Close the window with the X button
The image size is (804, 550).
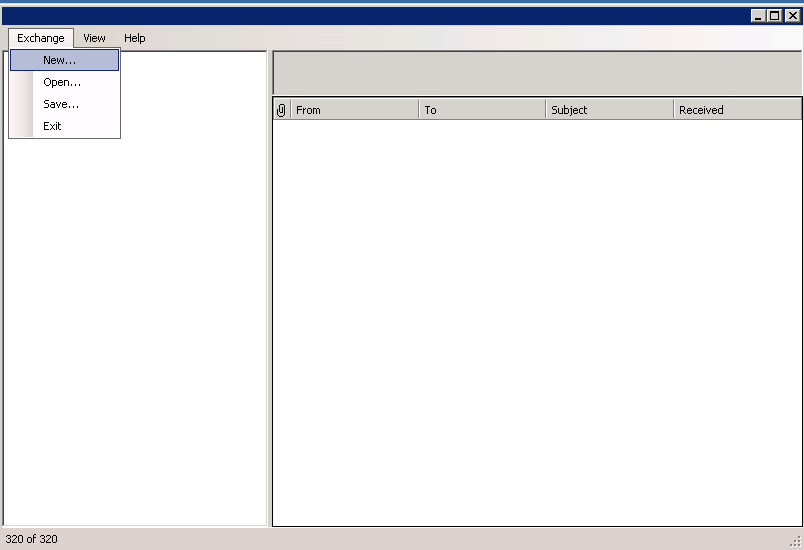tap(792, 15)
